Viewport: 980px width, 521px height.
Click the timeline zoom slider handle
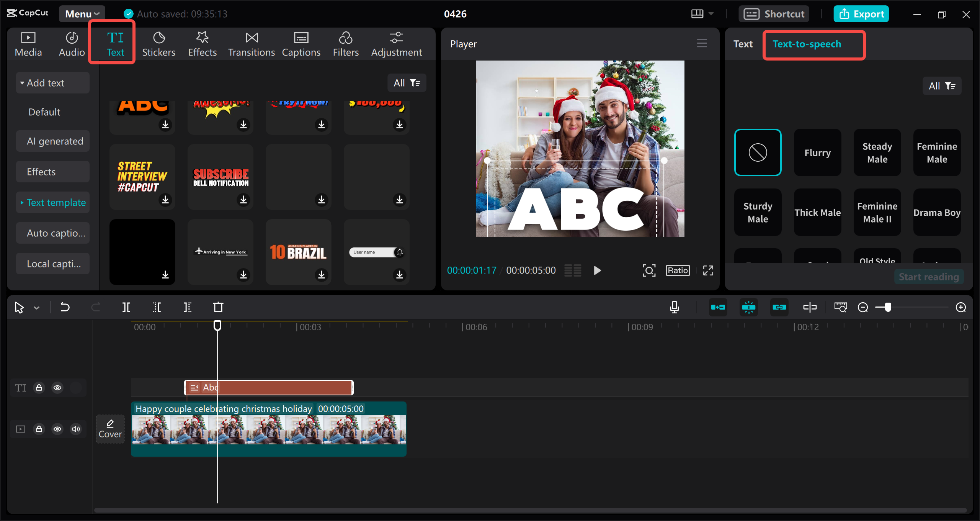(x=888, y=307)
